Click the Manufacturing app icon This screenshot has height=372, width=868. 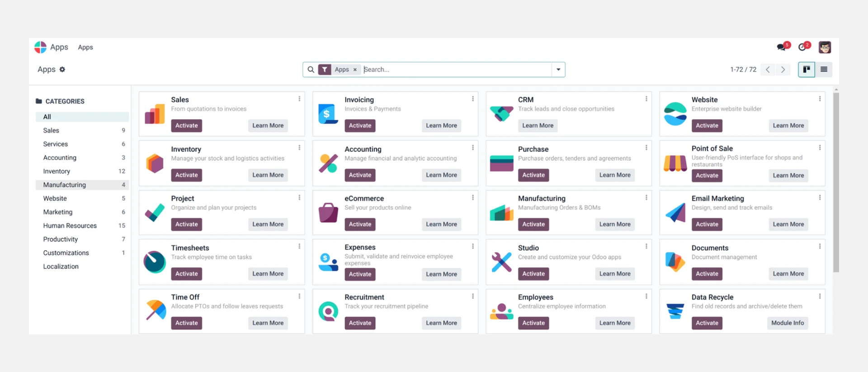tap(502, 212)
